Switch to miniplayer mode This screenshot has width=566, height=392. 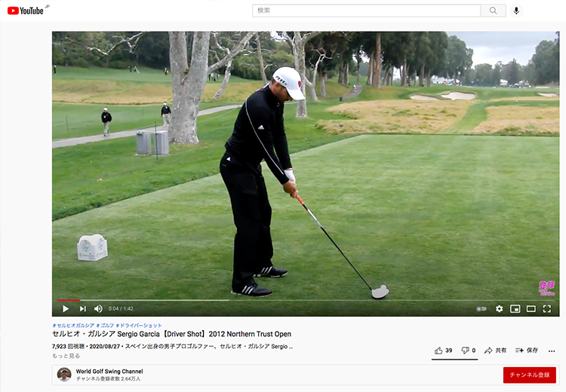pos(515,308)
